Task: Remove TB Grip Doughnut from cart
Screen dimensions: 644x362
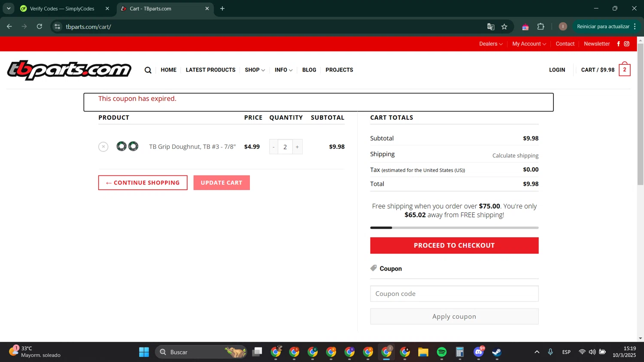Action: [103, 147]
